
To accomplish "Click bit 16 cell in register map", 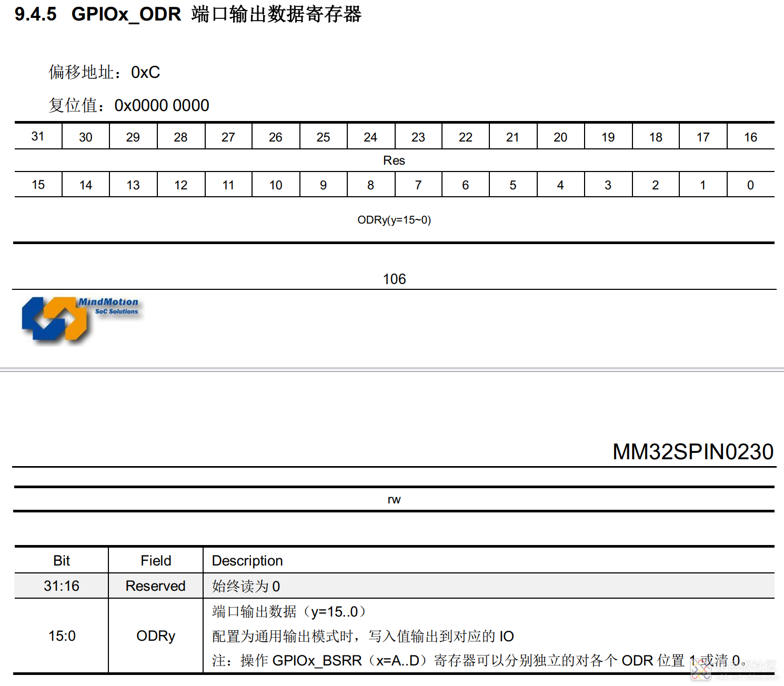I will [750, 137].
